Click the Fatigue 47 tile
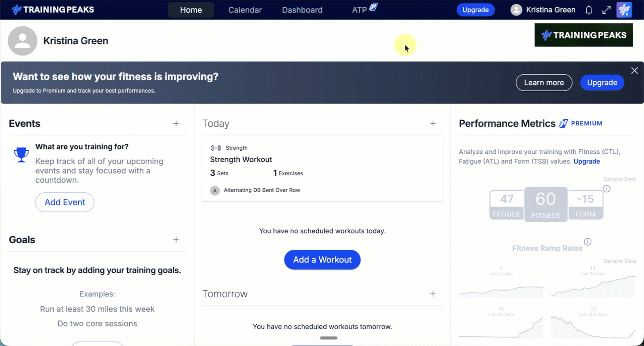The image size is (644, 346). point(507,205)
